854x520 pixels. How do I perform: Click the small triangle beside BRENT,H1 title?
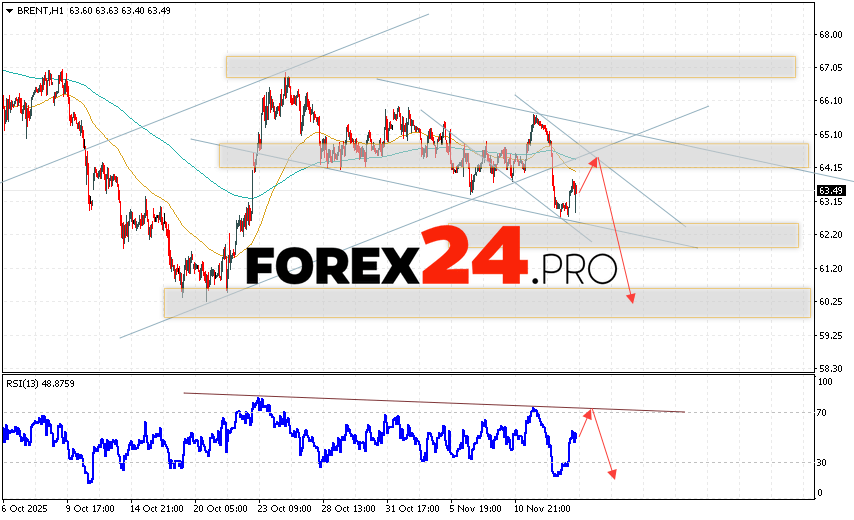point(7,10)
